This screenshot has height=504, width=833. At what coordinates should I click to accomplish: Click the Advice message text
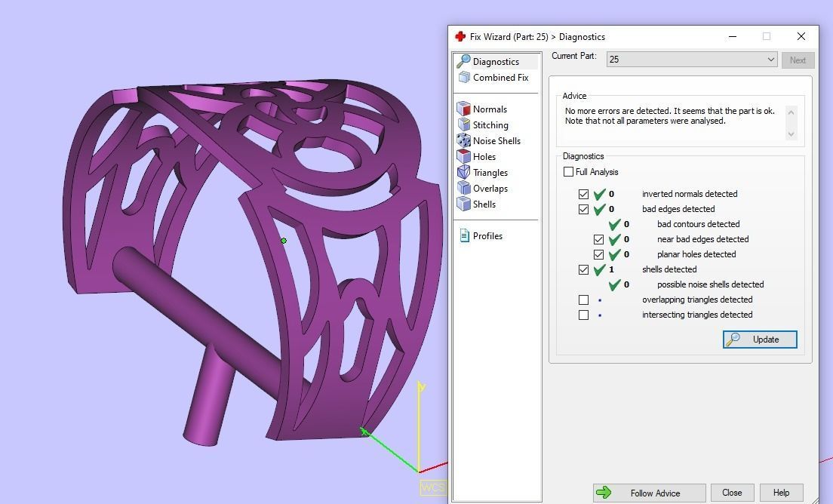[669, 115]
